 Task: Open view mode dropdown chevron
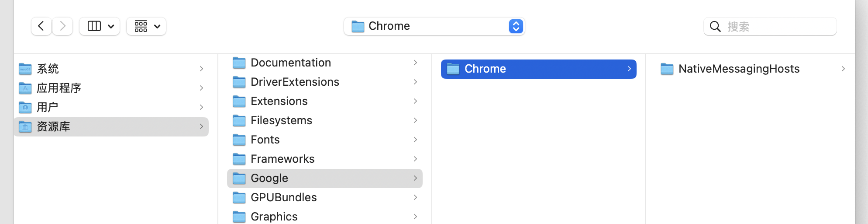[111, 26]
